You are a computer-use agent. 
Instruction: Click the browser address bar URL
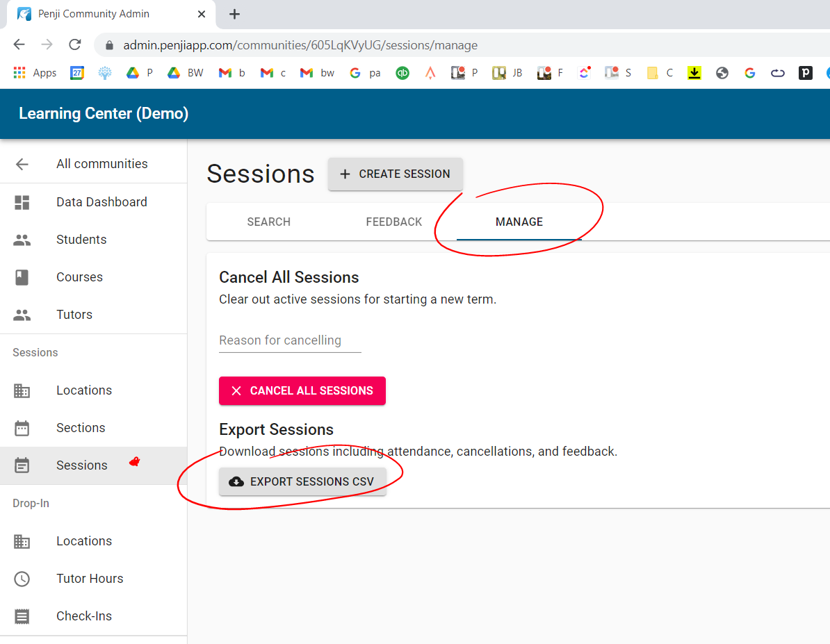(300, 45)
